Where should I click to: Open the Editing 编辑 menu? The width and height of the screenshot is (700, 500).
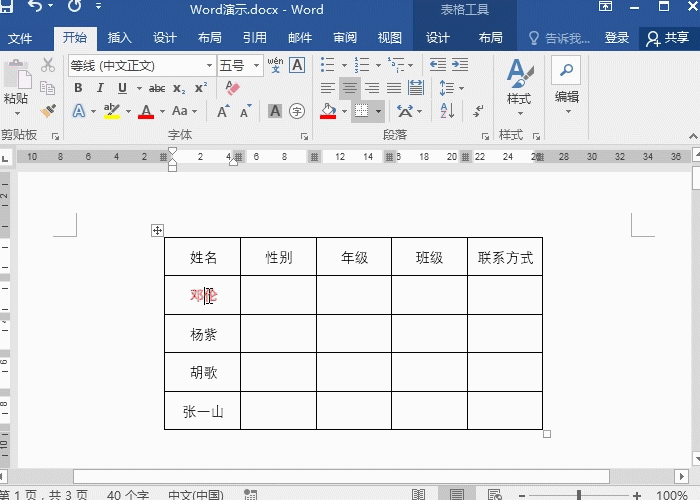567,85
